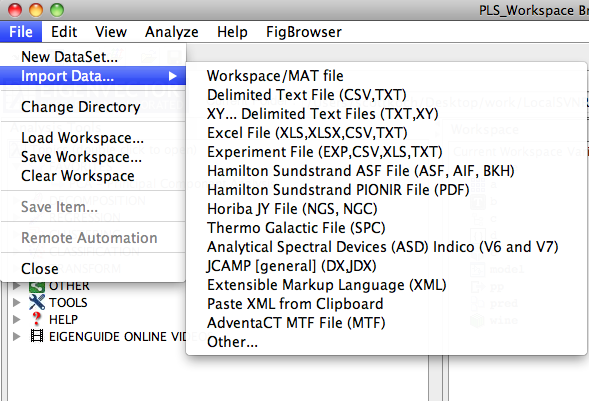Choose Paste XML from Clipboard
The width and height of the screenshot is (589, 401).
click(387, 304)
